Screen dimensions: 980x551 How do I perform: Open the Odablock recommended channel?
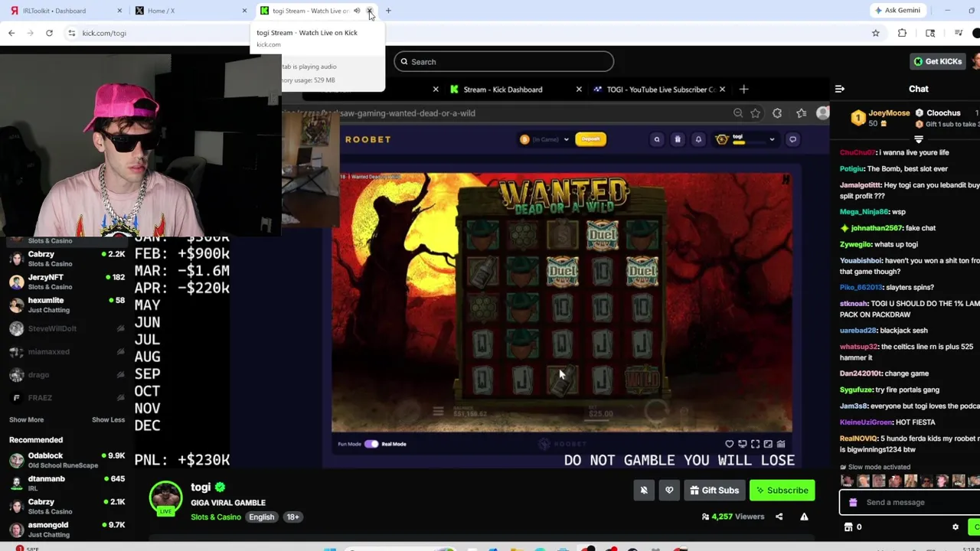point(67,460)
